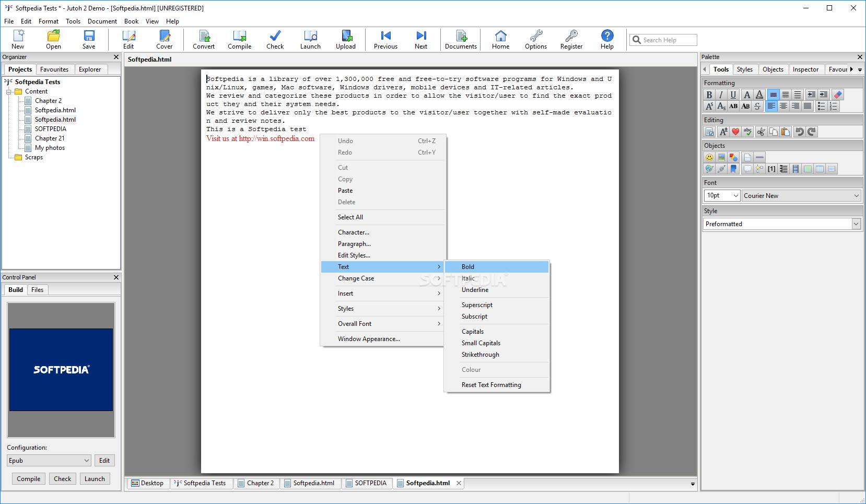Open palette tab list dropdown arrow
This screenshot has width=866, height=504.
click(x=860, y=69)
